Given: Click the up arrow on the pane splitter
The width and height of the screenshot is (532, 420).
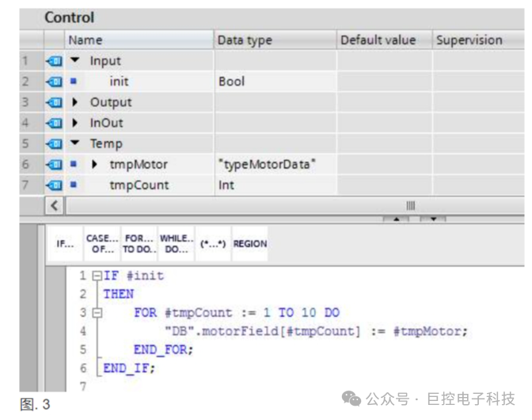Looking at the screenshot, I should click(396, 219).
